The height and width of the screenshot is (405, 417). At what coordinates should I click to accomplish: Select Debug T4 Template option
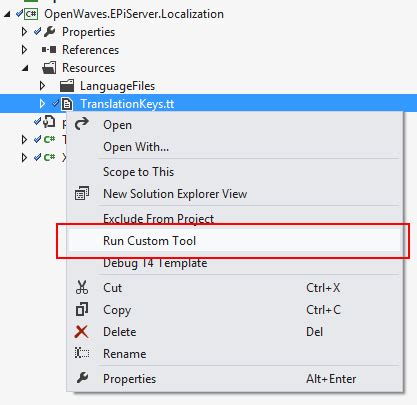(x=155, y=263)
